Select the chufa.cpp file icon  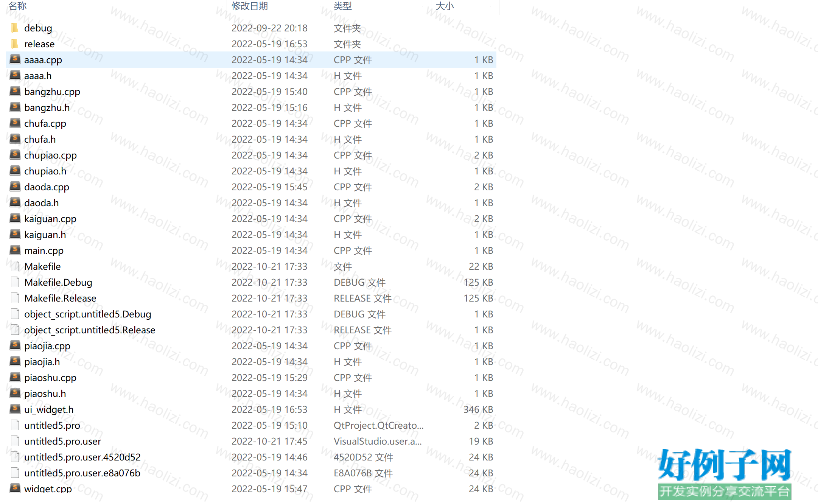click(15, 123)
